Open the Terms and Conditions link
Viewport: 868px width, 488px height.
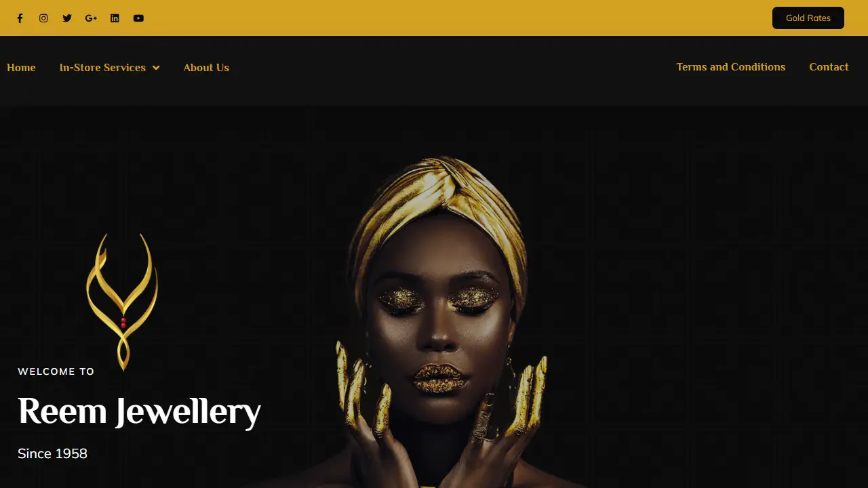731,67
